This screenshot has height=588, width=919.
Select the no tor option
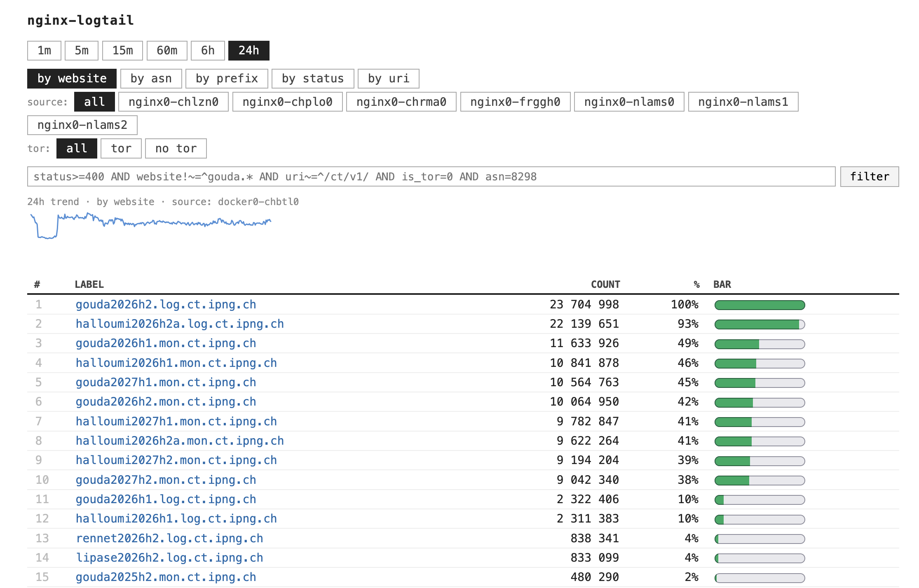tap(176, 149)
